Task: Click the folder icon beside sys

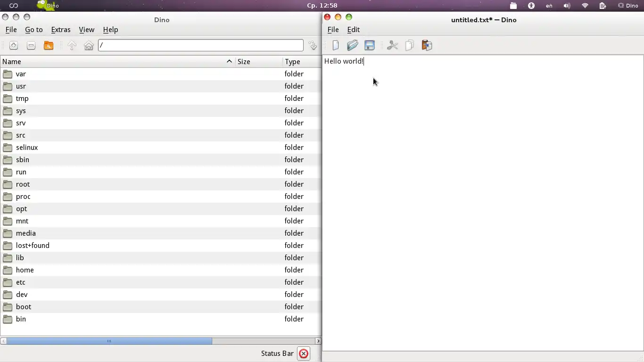Action: (x=8, y=111)
